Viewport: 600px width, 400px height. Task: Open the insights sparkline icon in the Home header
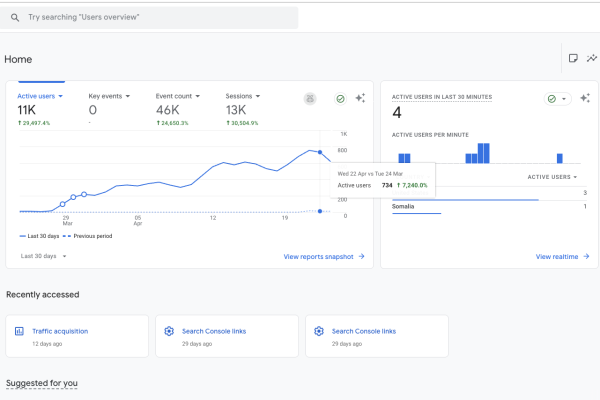pyautogui.click(x=592, y=58)
